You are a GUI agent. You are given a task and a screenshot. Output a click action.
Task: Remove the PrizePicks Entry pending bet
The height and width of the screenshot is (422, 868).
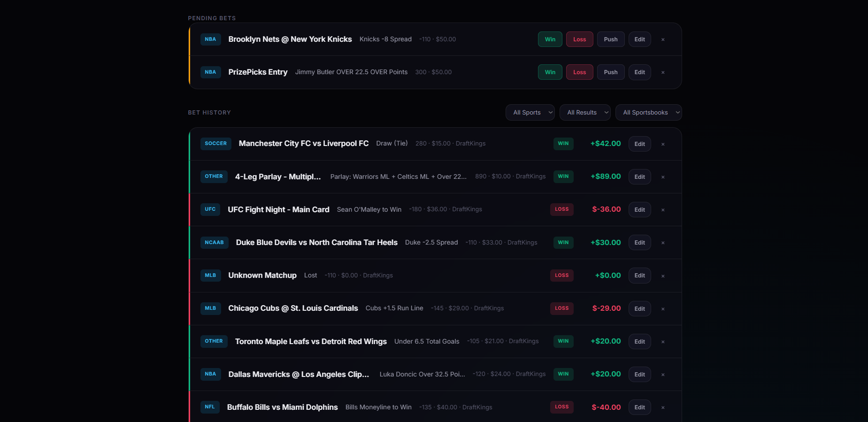click(663, 72)
